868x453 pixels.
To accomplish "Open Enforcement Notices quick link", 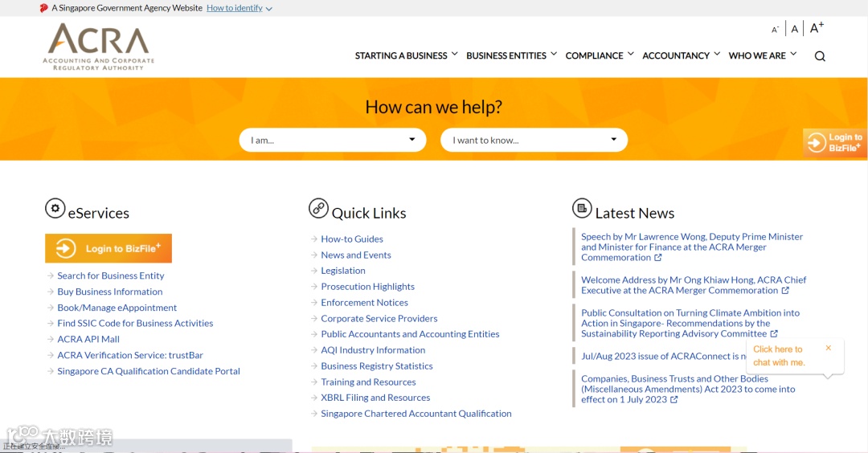I will pyautogui.click(x=364, y=303).
